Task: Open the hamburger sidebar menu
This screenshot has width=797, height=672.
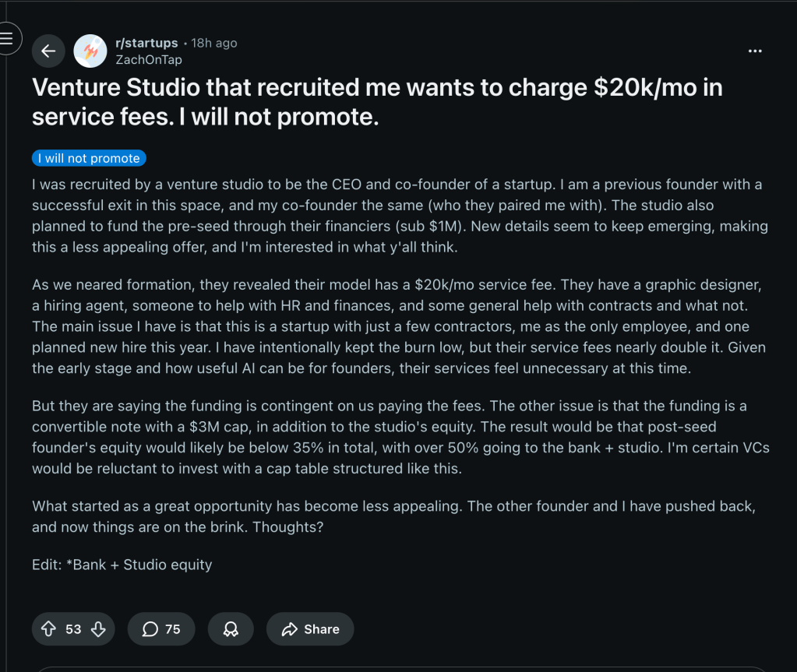Action: click(8, 39)
